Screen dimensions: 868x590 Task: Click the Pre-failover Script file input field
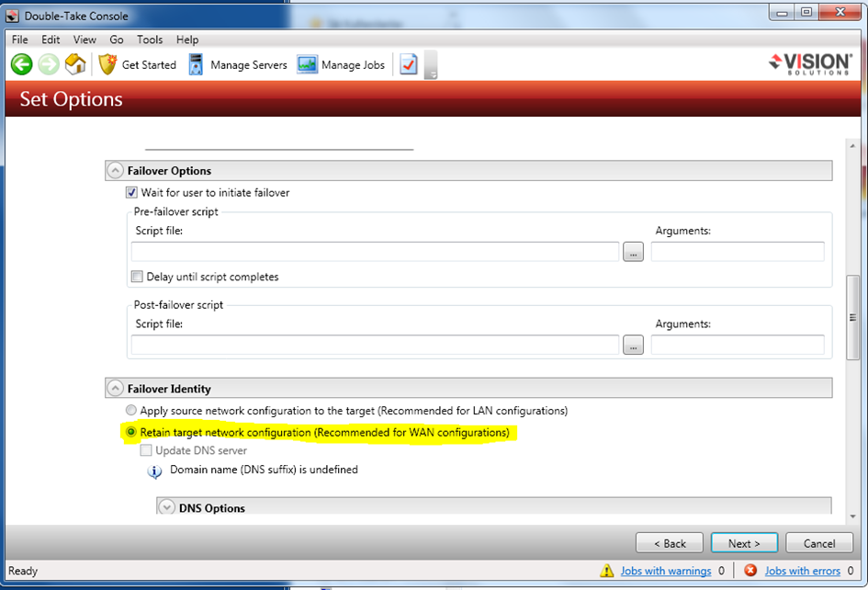(375, 252)
